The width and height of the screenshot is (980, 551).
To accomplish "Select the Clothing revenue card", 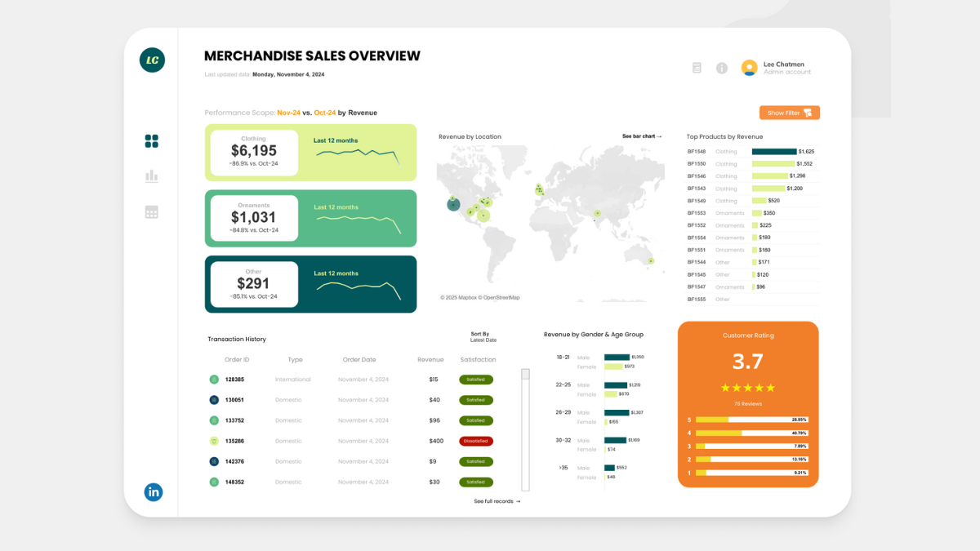I will [310, 153].
